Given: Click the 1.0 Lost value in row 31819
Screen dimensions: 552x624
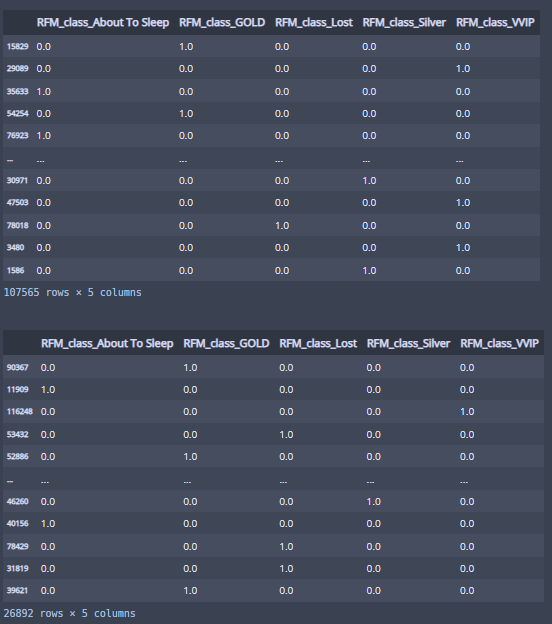Looking at the screenshot, I should (x=286, y=568).
